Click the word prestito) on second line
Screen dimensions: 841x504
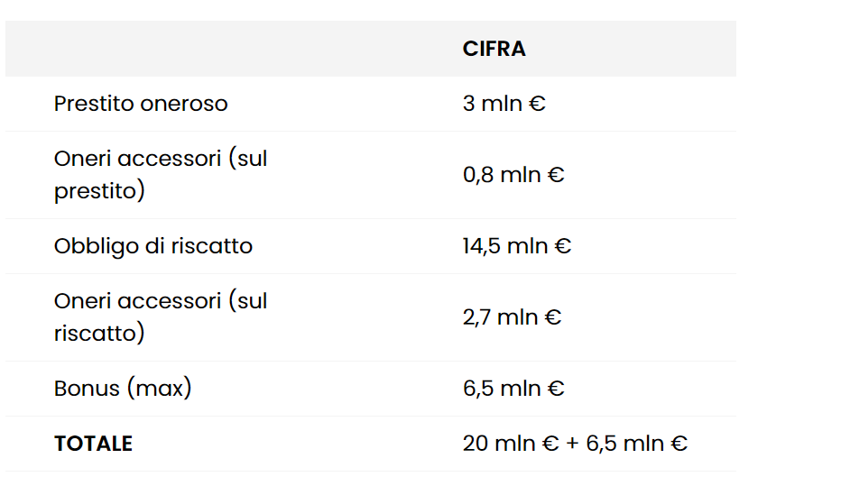pos(99,191)
